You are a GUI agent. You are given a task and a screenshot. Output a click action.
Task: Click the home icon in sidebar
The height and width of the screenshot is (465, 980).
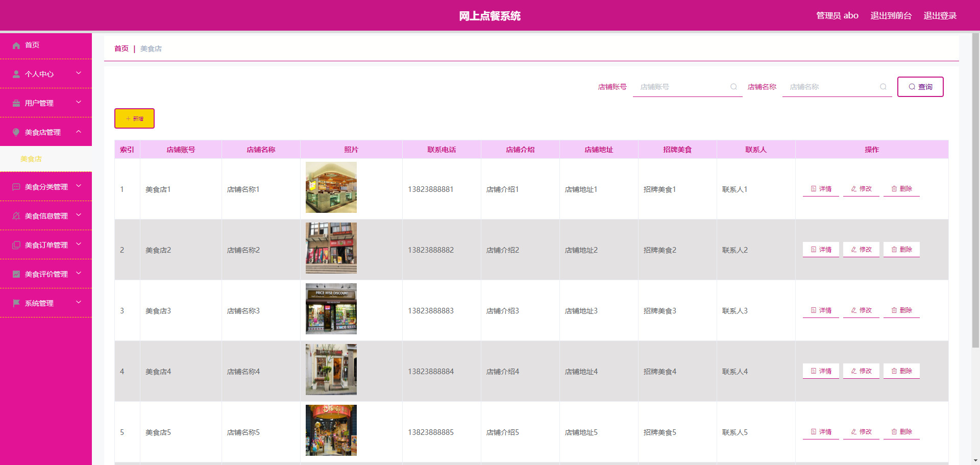pos(16,45)
